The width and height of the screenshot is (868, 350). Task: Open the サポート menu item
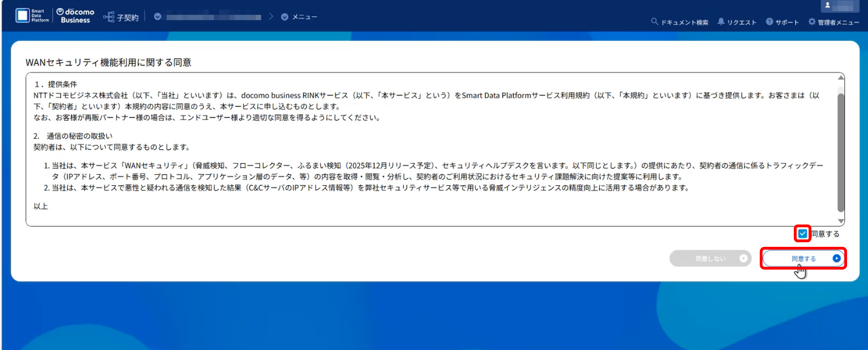pyautogui.click(x=787, y=22)
